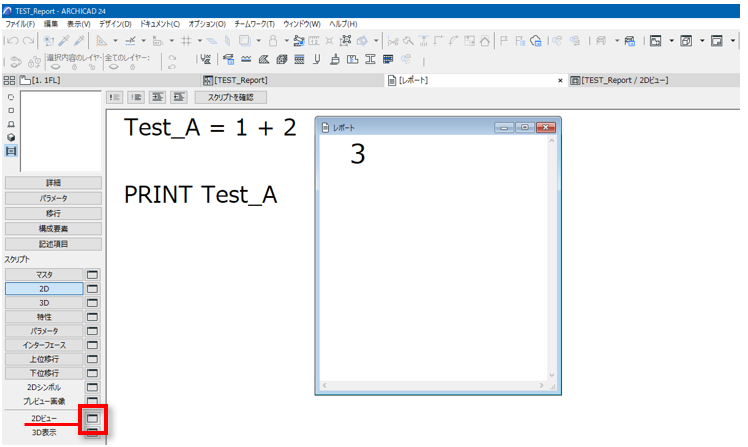748x447 pixels.
Task: Click the wavy line icon in second toolbar row
Action: point(246,59)
